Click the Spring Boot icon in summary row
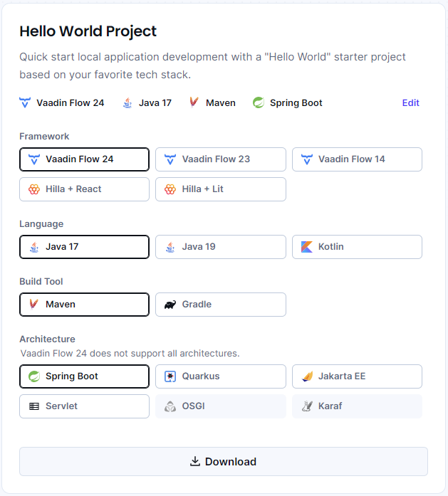This screenshot has width=448, height=496. pos(259,102)
